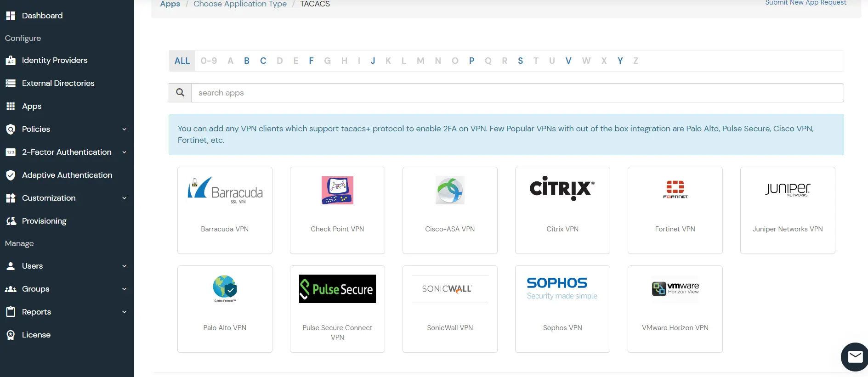
Task: Click Barracuda VPN label text
Action: click(225, 229)
